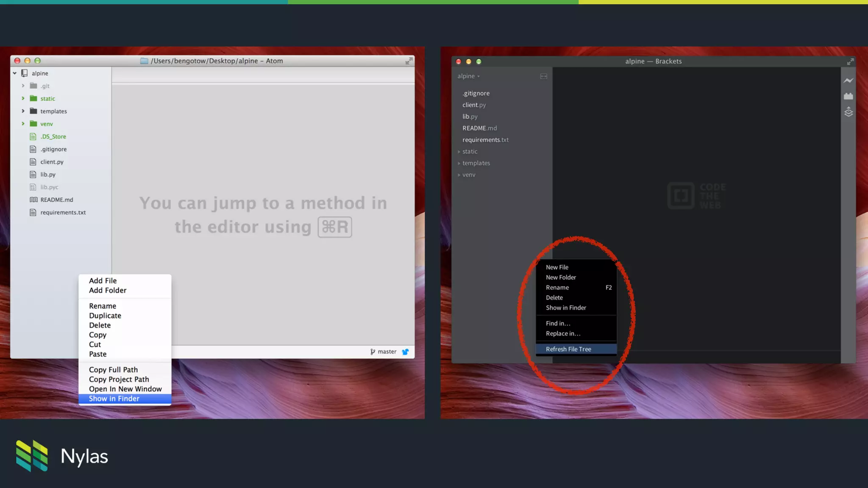Open the alpine project dropdown in Brackets
The width and height of the screenshot is (868, 488).
(x=468, y=76)
